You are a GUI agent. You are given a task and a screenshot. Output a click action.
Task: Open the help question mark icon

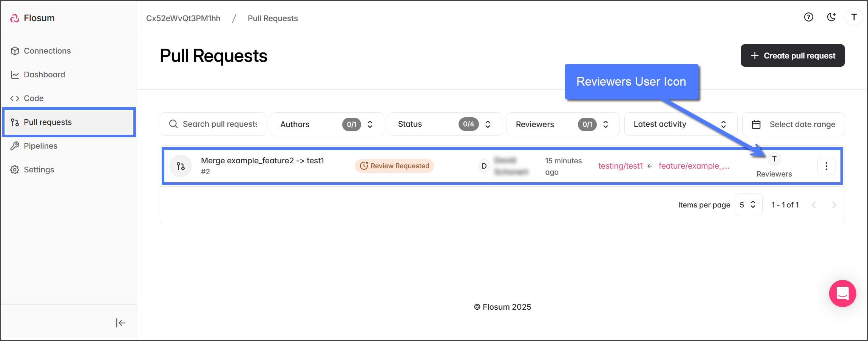pyautogui.click(x=808, y=17)
